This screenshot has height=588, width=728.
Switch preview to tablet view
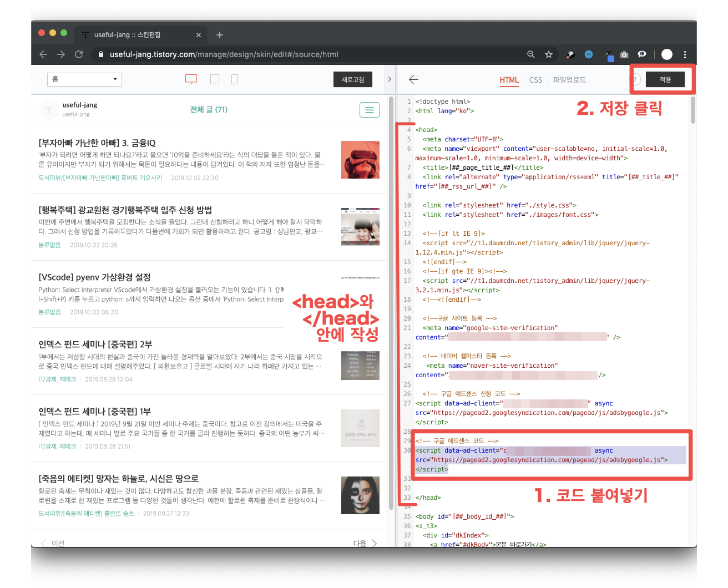[x=215, y=79]
